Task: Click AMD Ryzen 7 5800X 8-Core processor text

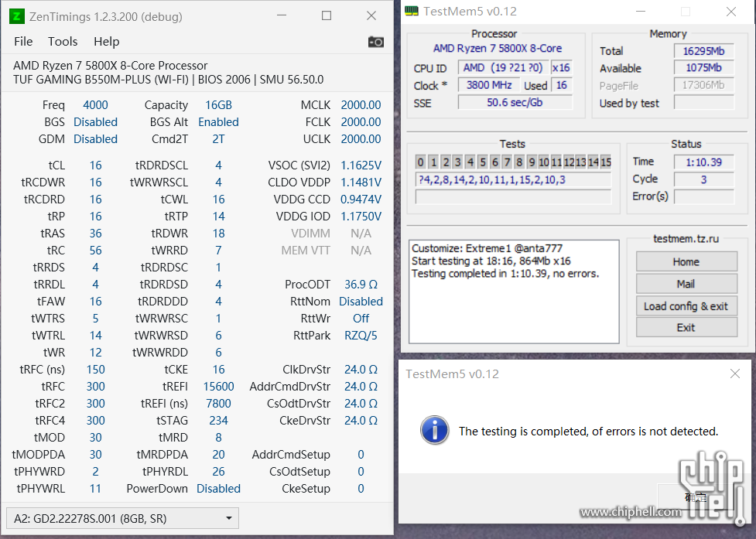Action: point(497,48)
